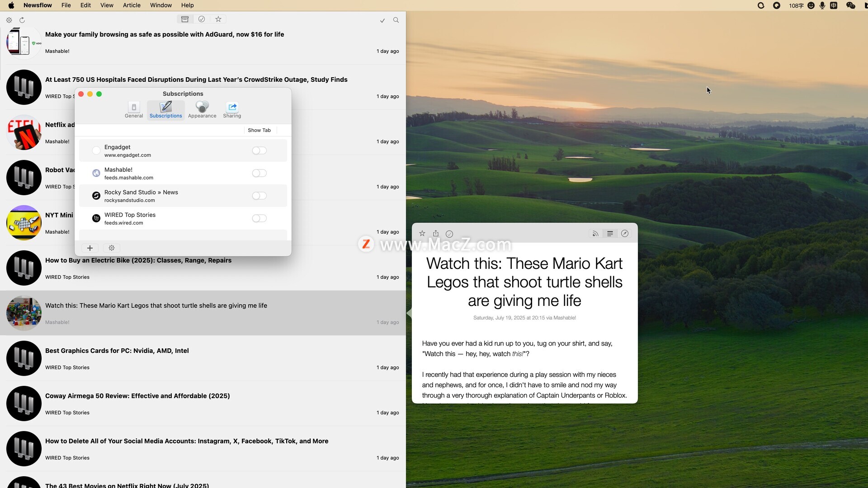Toggle Show Tab for Rocky Sand Studio
This screenshot has width=868, height=488.
coord(259,196)
